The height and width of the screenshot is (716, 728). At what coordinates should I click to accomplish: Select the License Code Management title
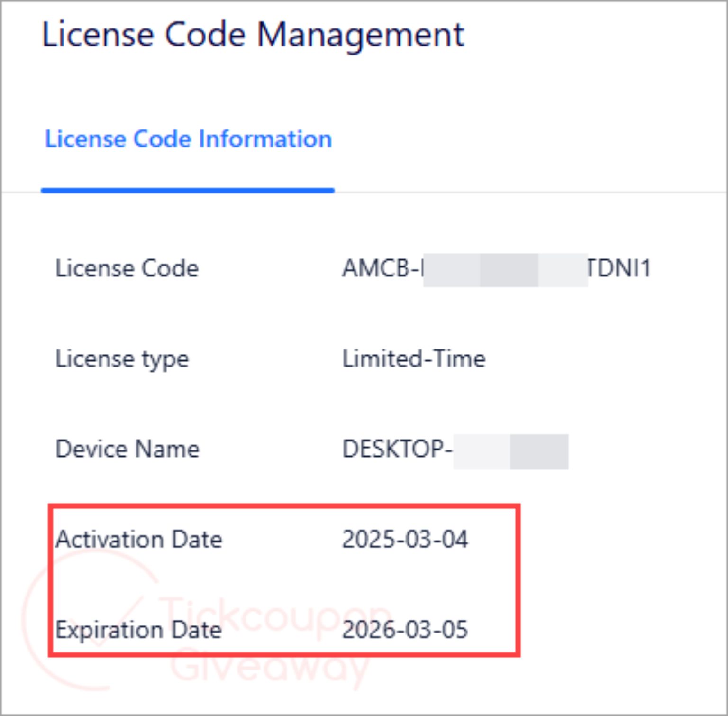coord(253,34)
